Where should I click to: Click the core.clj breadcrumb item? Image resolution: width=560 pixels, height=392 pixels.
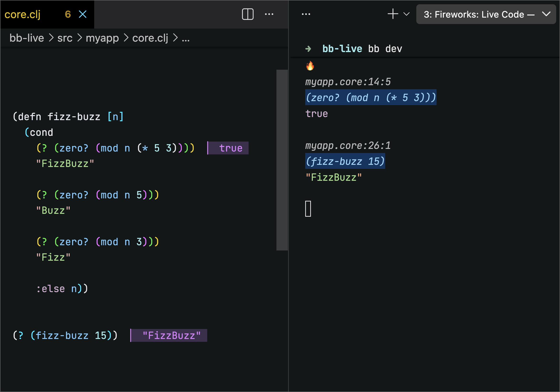(x=150, y=38)
